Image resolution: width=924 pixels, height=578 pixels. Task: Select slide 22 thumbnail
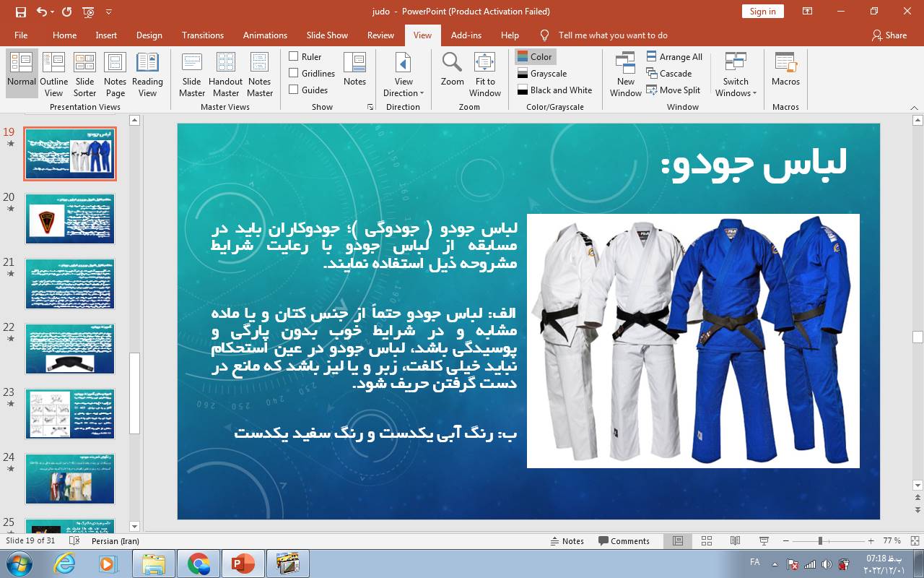pos(70,349)
